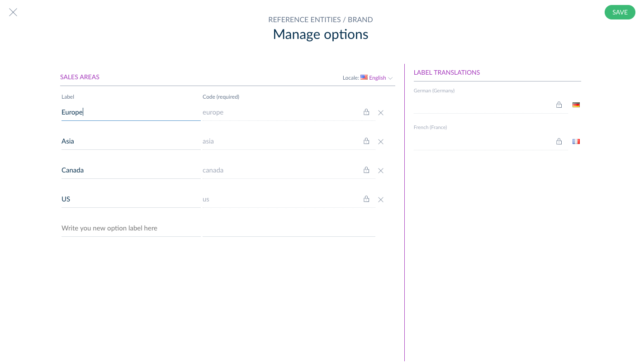Close the Manage options dialog
The image size is (644, 364).
pos(13,12)
